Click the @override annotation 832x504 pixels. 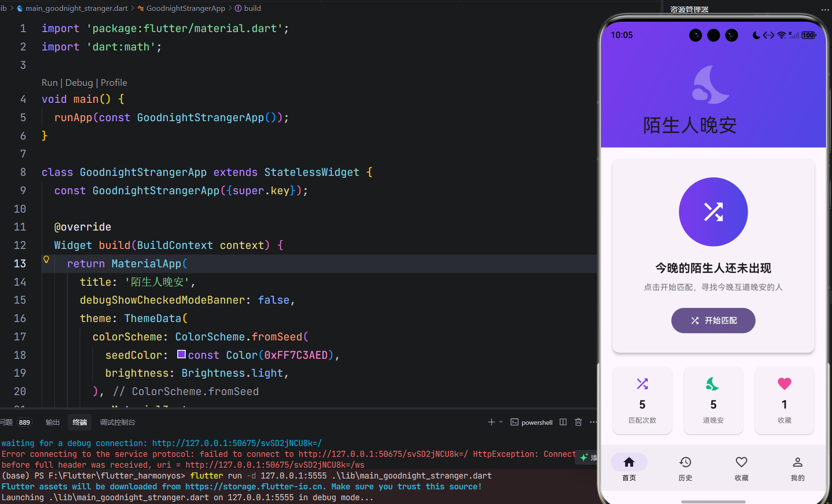82,227
